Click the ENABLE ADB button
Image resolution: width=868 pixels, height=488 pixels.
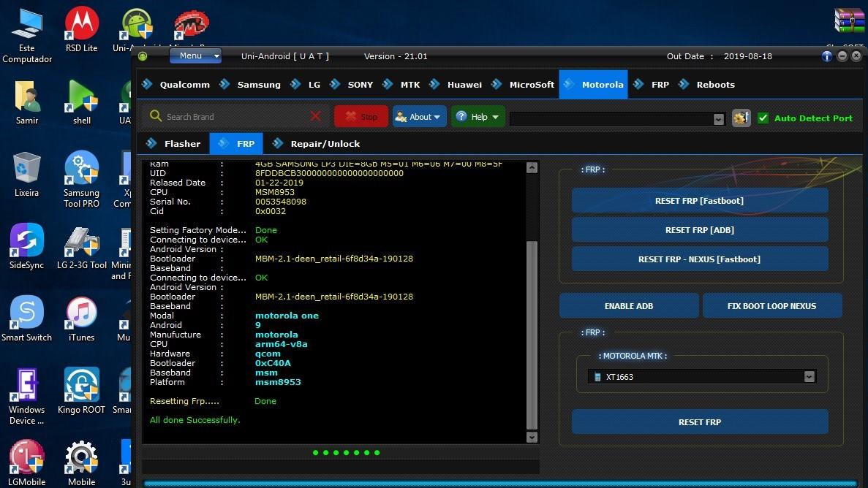tap(629, 306)
